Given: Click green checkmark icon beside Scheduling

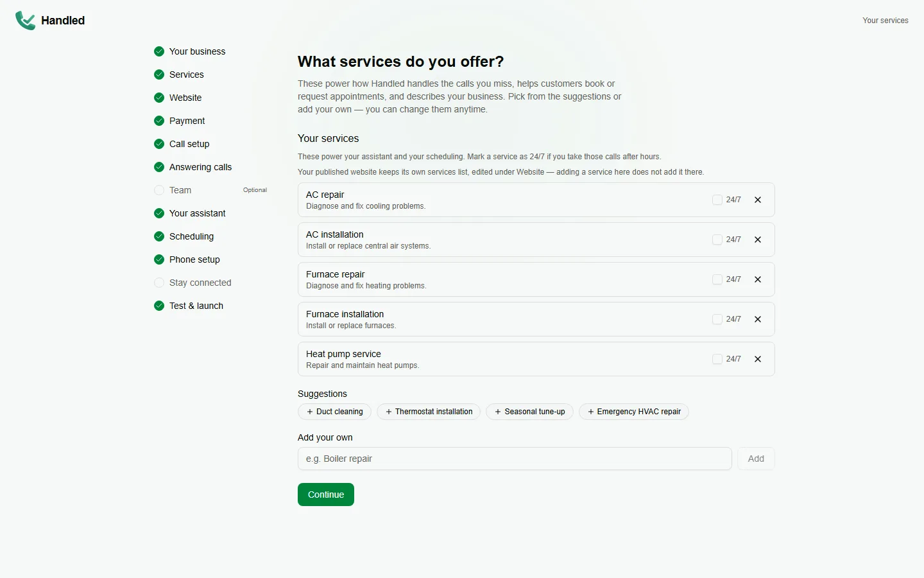Looking at the screenshot, I should pos(159,236).
